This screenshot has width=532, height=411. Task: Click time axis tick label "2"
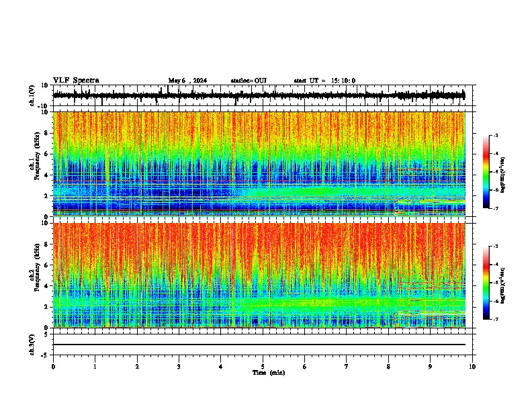[137, 367]
